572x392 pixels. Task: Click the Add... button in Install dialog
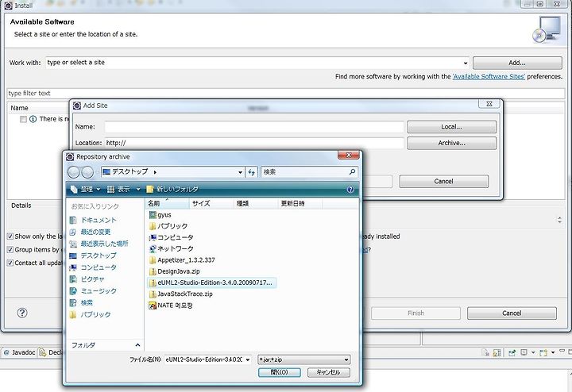click(517, 63)
